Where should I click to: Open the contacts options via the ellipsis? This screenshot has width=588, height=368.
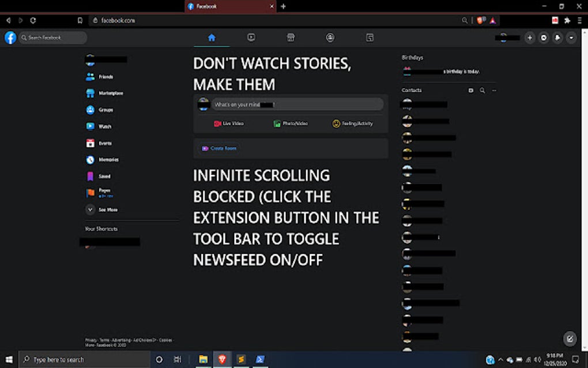[494, 91]
